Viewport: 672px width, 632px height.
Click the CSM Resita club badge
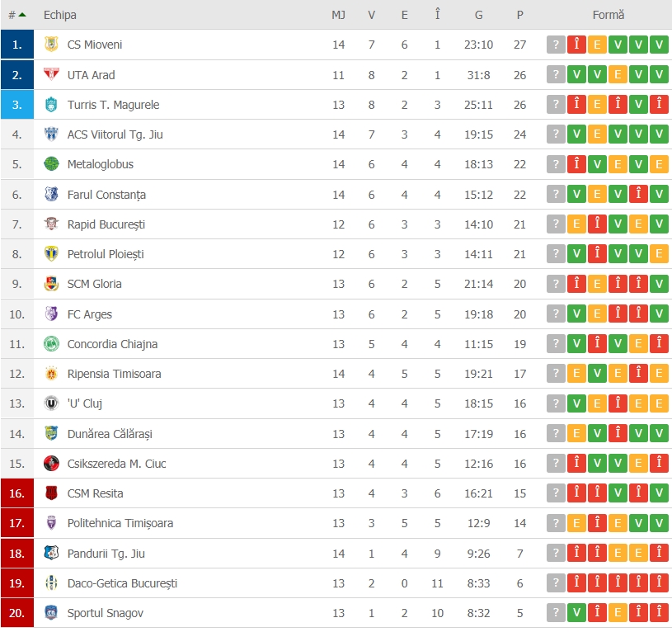point(51,493)
